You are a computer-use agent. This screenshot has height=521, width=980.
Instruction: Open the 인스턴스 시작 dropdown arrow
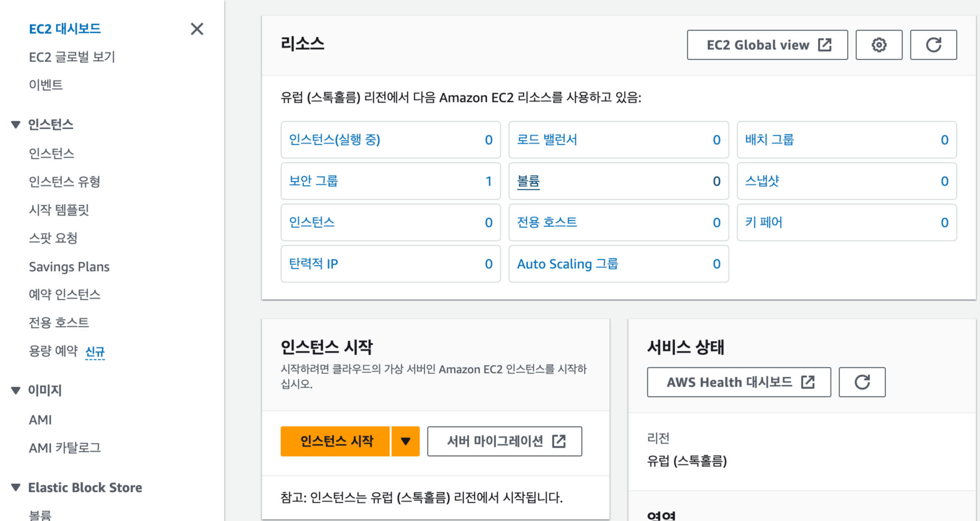pyautogui.click(x=405, y=441)
